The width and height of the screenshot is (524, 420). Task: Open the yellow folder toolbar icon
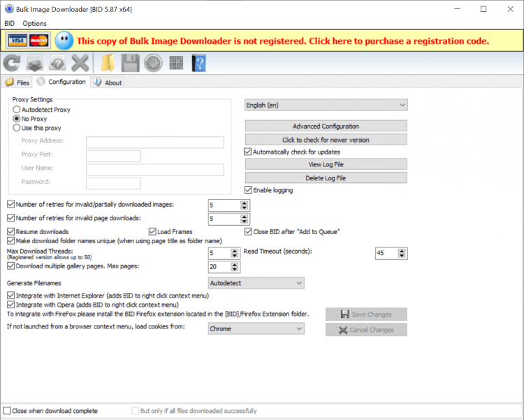[x=107, y=64]
